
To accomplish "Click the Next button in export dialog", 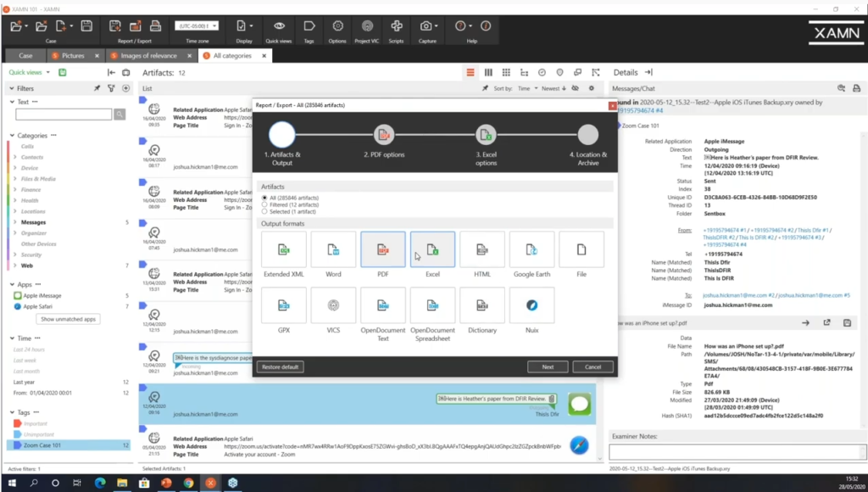I will pos(548,367).
